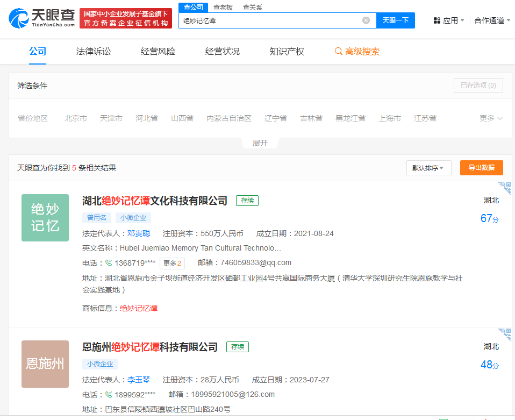Click 注册资本：28万人民币 text
The width and height of the screenshot is (515, 420).
click(x=201, y=380)
